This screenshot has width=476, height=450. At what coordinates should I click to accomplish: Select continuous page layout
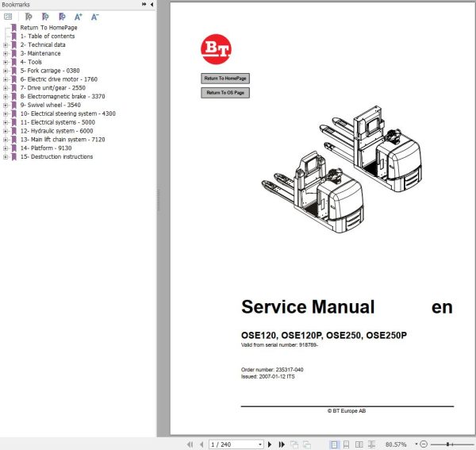coord(347,444)
